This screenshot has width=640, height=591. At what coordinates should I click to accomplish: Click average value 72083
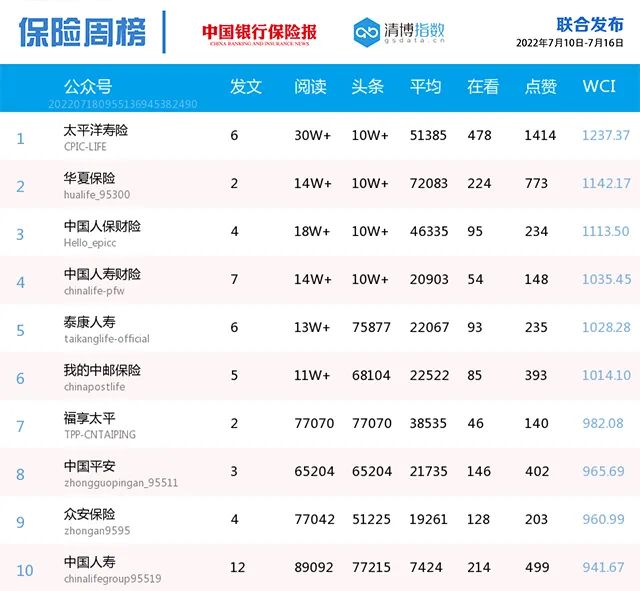point(429,183)
